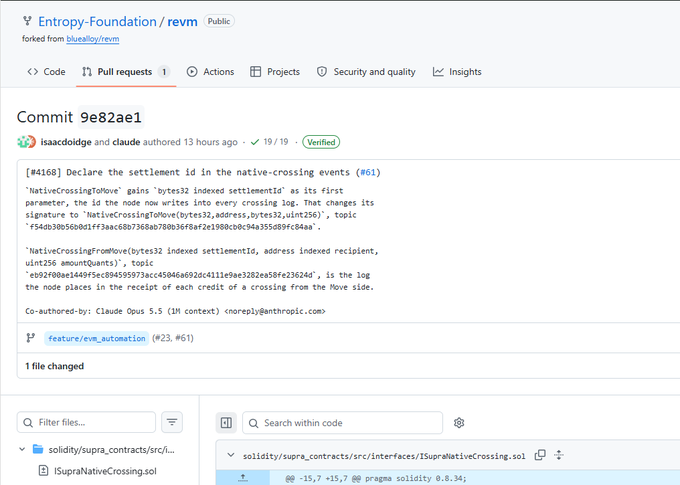Click the green Verified signature badge
The width and height of the screenshot is (680, 485).
coord(321,142)
